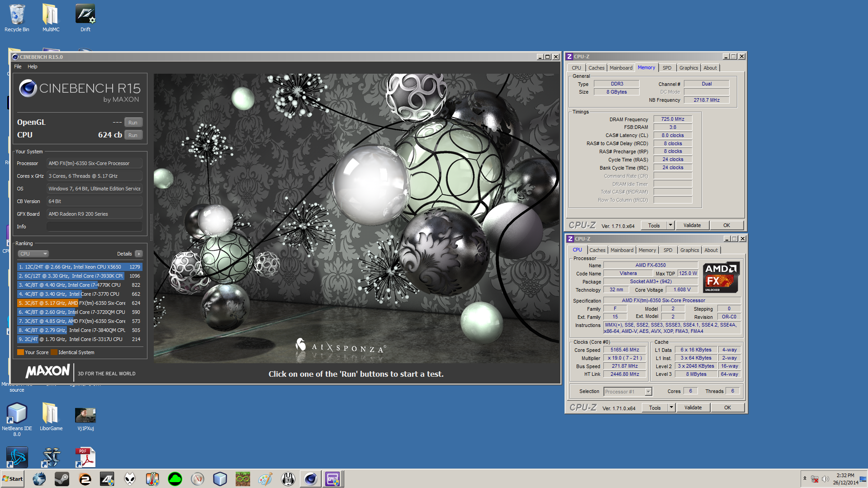Open the Cinebench File menu
The width and height of the screenshot is (868, 488).
tap(18, 66)
